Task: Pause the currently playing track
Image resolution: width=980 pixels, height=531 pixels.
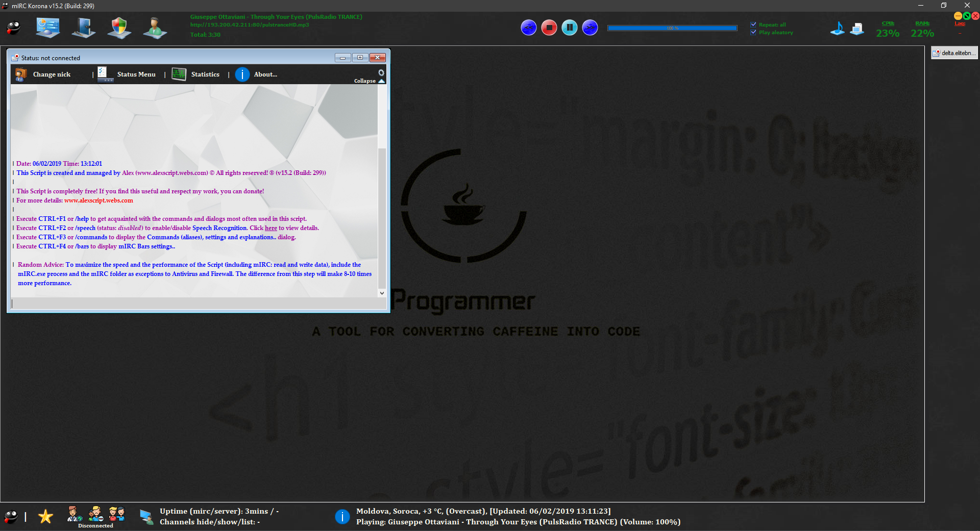Action: pos(570,28)
